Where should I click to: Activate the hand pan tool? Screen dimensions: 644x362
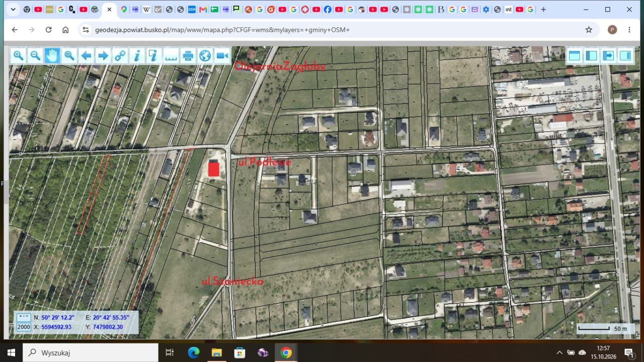point(52,55)
